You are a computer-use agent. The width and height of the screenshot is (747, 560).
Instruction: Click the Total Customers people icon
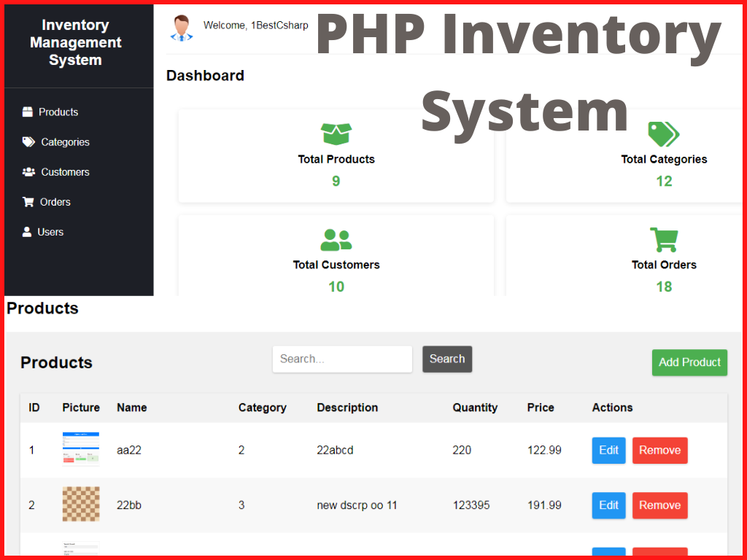click(x=336, y=238)
